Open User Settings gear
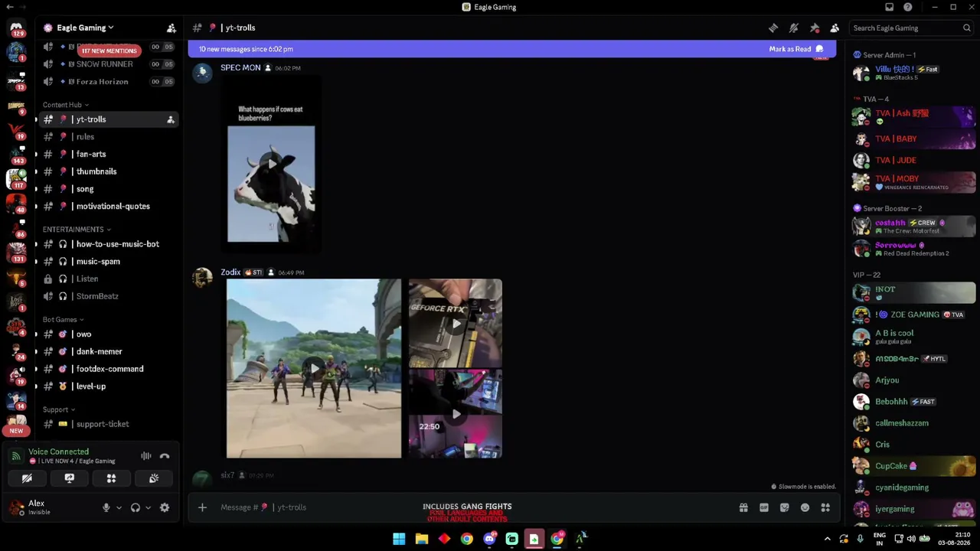980x551 pixels. click(165, 507)
